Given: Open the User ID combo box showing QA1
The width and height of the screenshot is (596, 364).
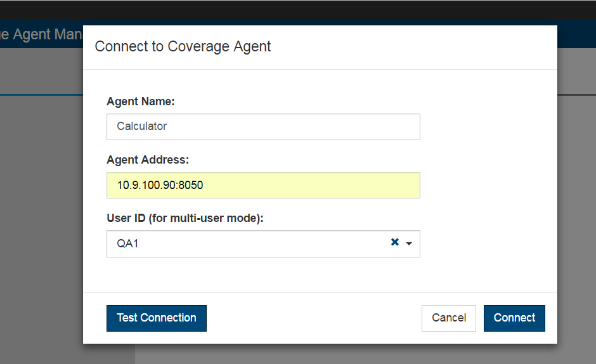Looking at the screenshot, I should tap(263, 244).
